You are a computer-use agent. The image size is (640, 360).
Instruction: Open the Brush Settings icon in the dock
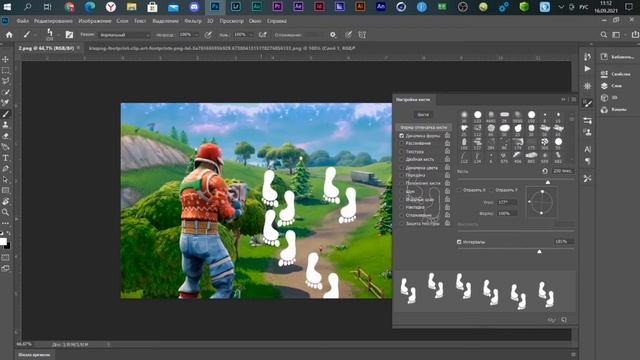tap(587, 104)
